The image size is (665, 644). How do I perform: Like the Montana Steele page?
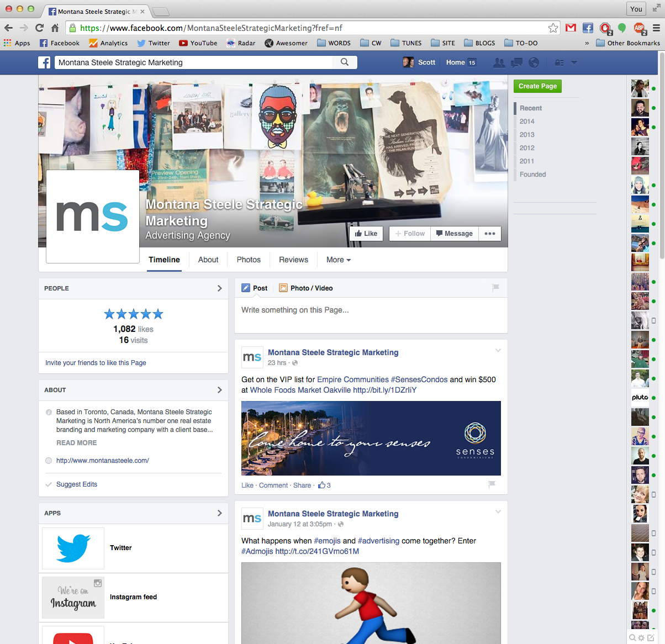(x=366, y=234)
